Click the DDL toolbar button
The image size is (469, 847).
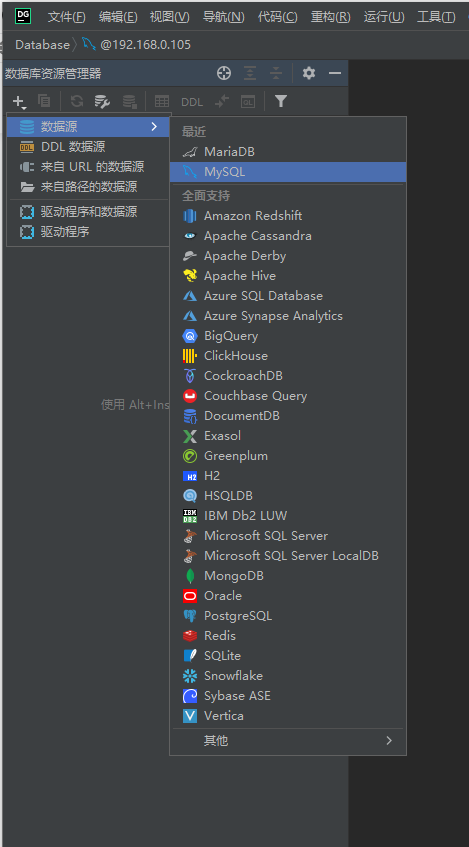pos(192,102)
